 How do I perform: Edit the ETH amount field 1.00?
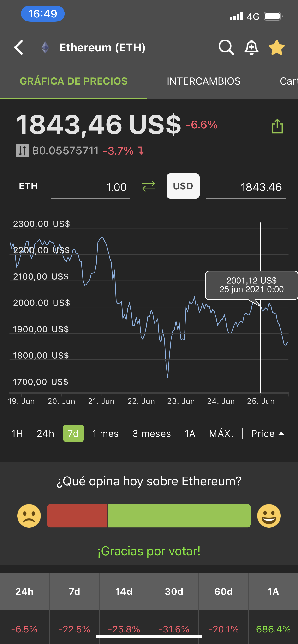pos(90,187)
